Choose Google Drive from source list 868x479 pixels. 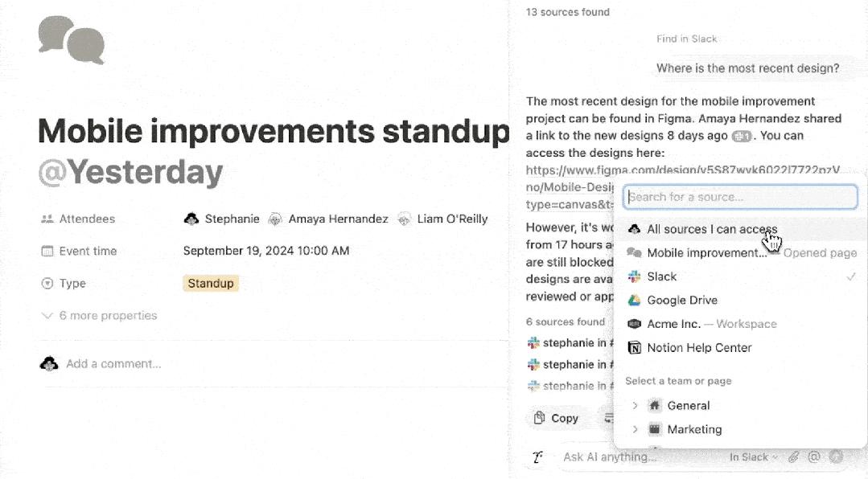[681, 300]
